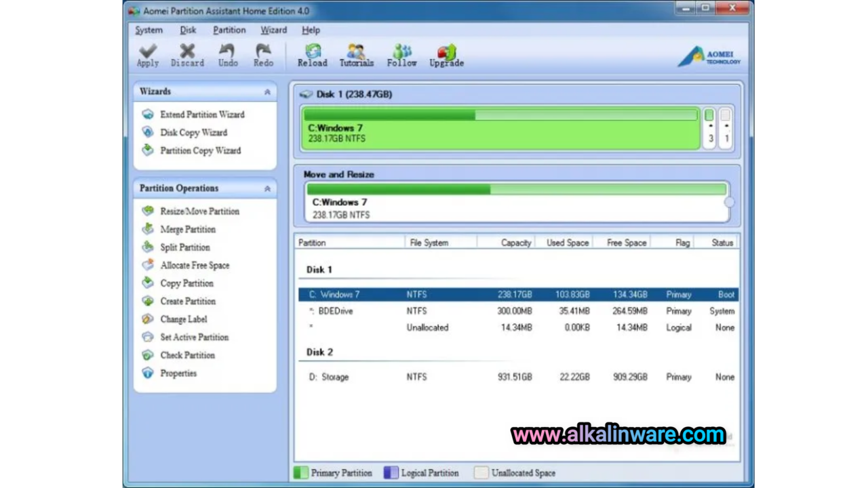
Task: Run the Check Partition operation
Action: tap(187, 355)
